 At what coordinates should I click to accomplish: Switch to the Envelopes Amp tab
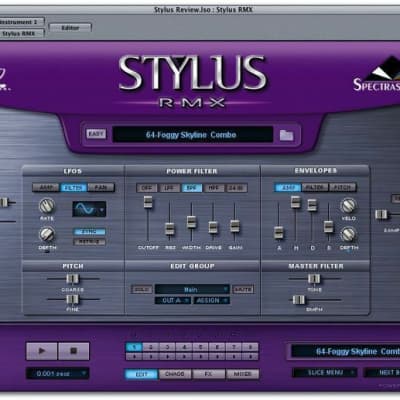click(288, 188)
